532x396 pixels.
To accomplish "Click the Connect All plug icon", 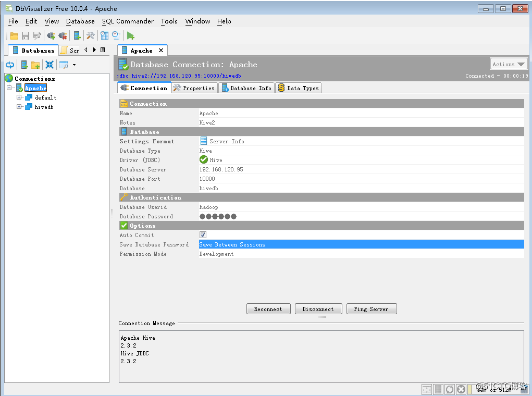I will (x=51, y=35).
